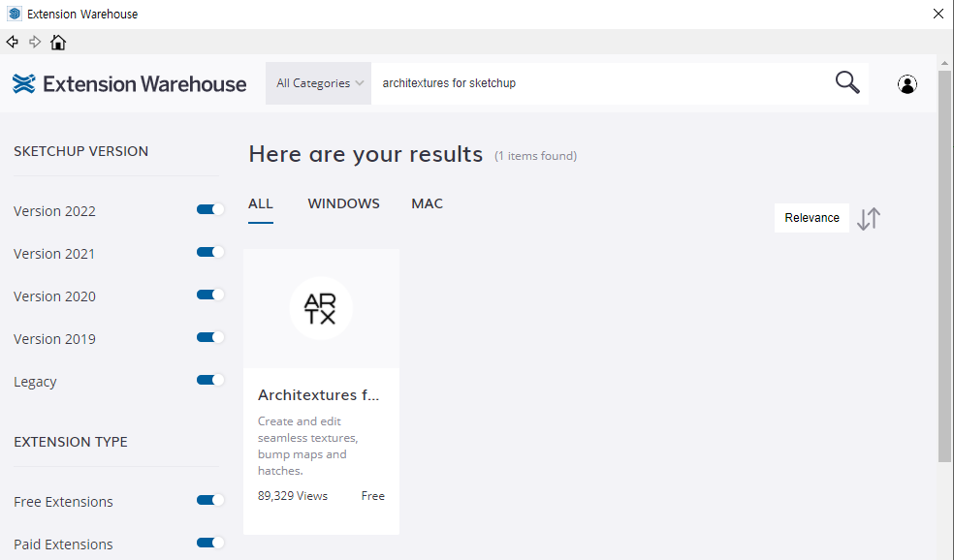Click the '(1 items found)' text
Image resolution: width=954 pixels, height=560 pixels.
(x=535, y=156)
